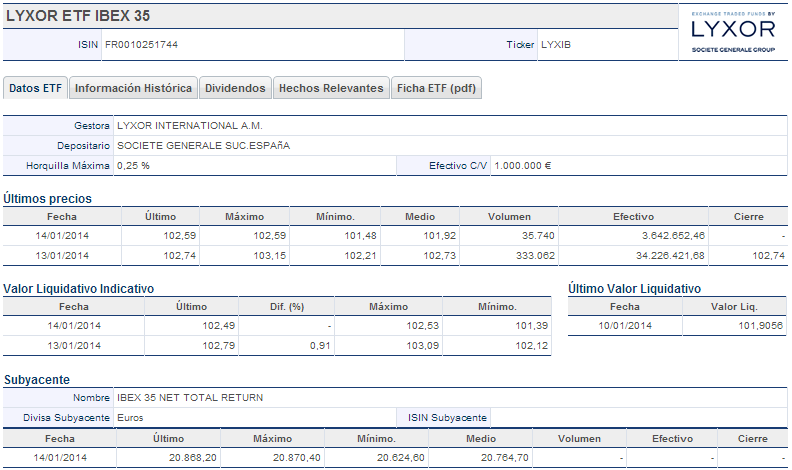Click Horquilla Máxima value 0,25 %
This screenshot has height=470, width=792.
(x=133, y=166)
